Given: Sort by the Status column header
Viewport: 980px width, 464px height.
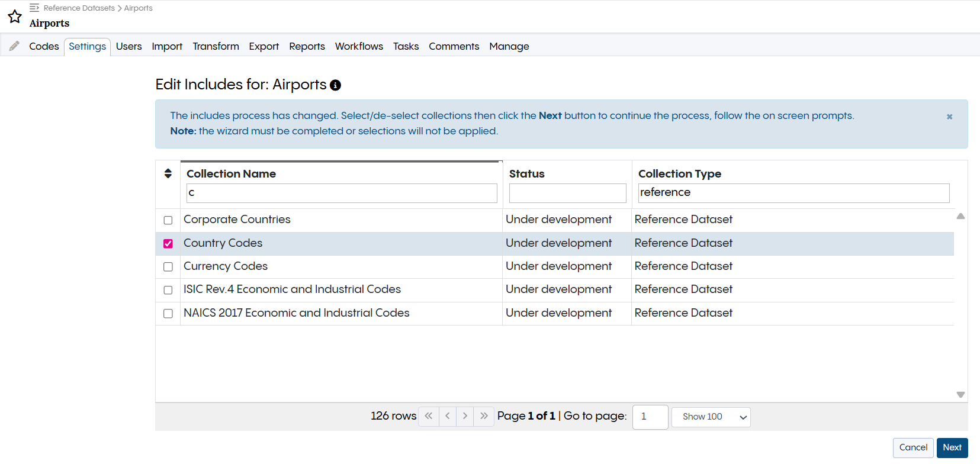Looking at the screenshot, I should pos(526,173).
